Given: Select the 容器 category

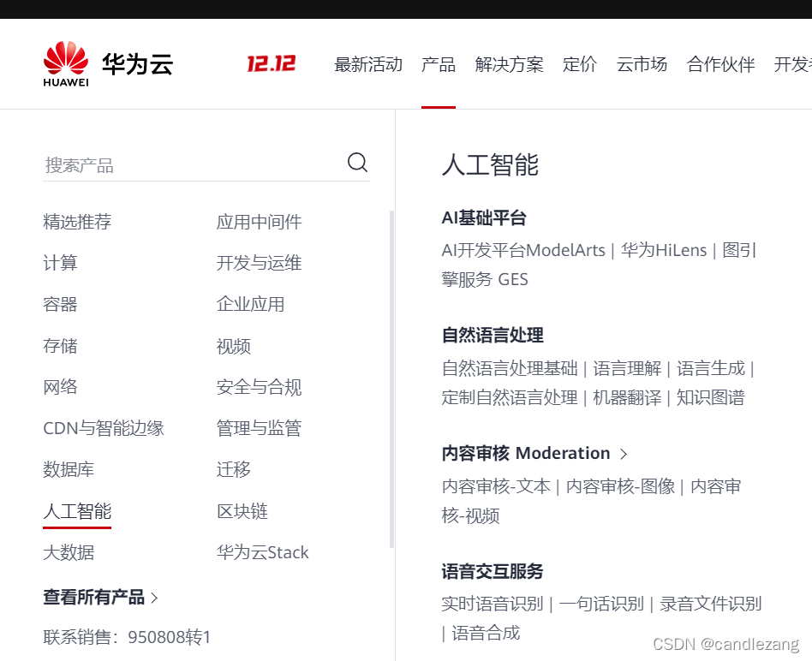Looking at the screenshot, I should tap(60, 304).
